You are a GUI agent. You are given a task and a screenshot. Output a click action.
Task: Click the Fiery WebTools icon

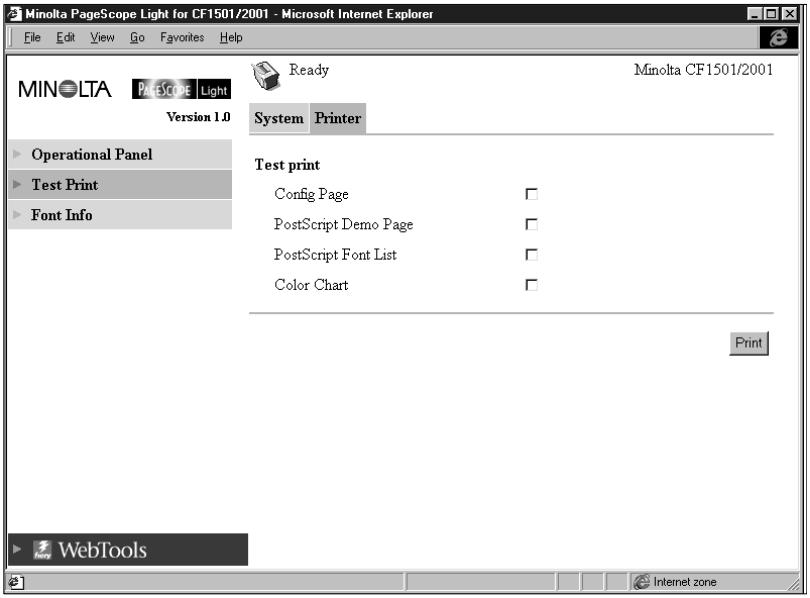point(42,549)
